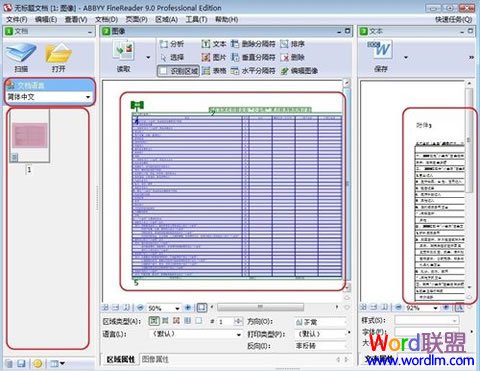
Task: Select page 1 thumbnail
Action: pos(30,137)
